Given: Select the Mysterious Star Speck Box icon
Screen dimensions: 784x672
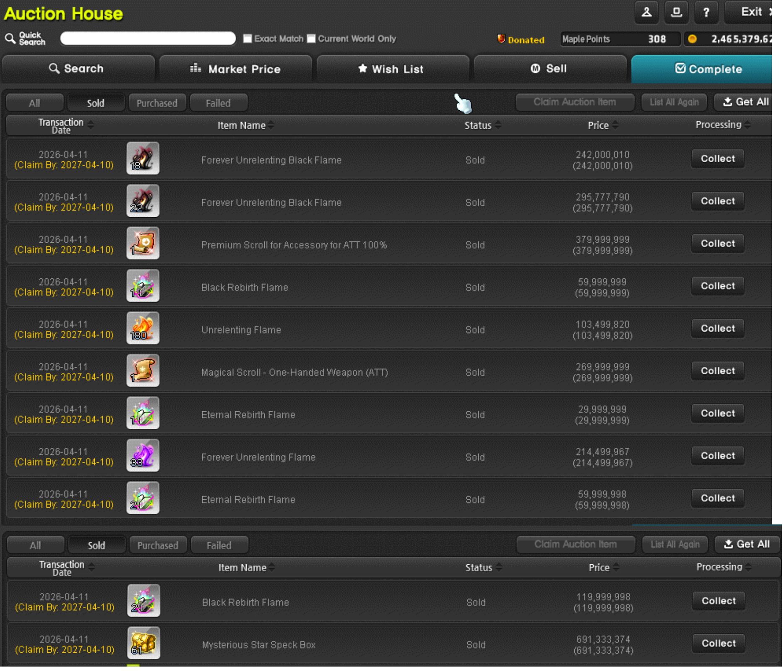Looking at the screenshot, I should click(x=144, y=643).
